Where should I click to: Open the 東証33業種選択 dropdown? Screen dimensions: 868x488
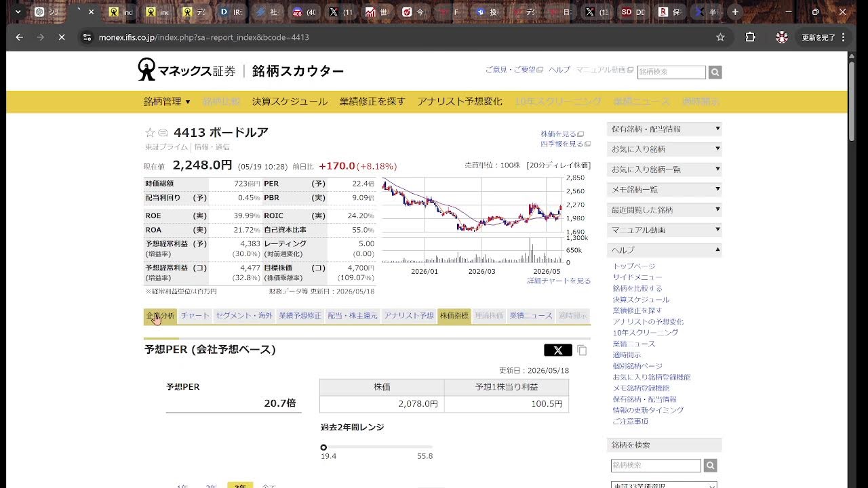(x=664, y=485)
